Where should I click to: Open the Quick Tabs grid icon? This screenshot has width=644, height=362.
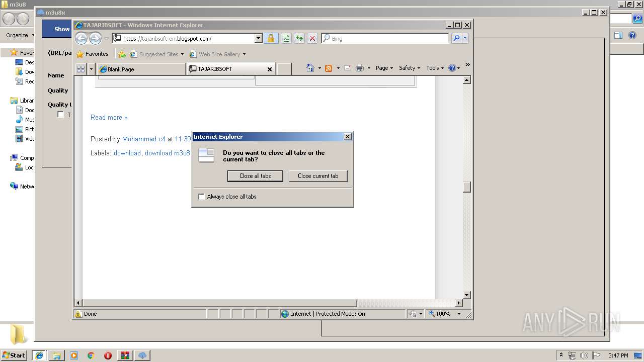tap(80, 69)
